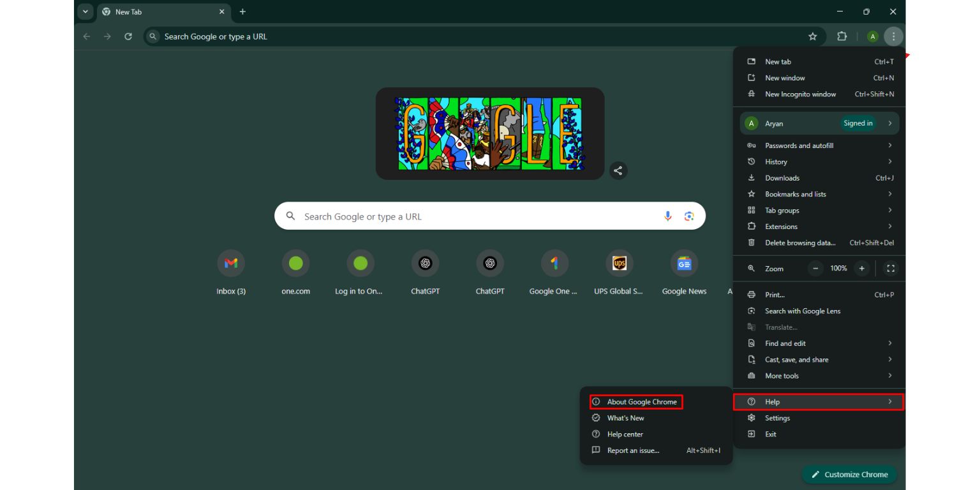
Task: Click the Google search box on page
Action: point(490,216)
